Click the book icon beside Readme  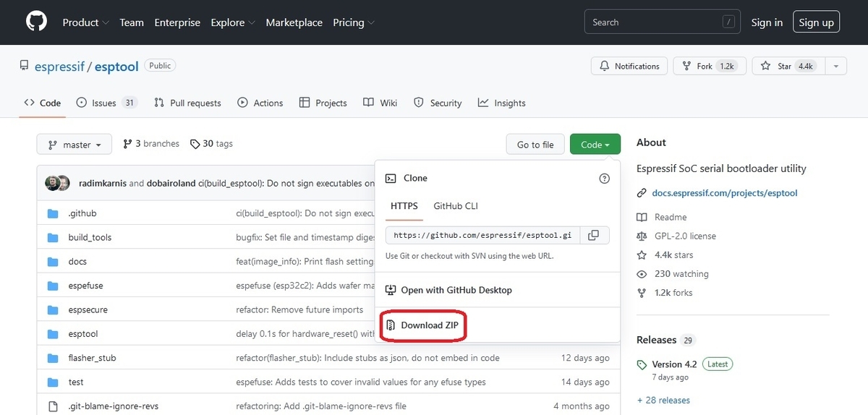tap(642, 217)
